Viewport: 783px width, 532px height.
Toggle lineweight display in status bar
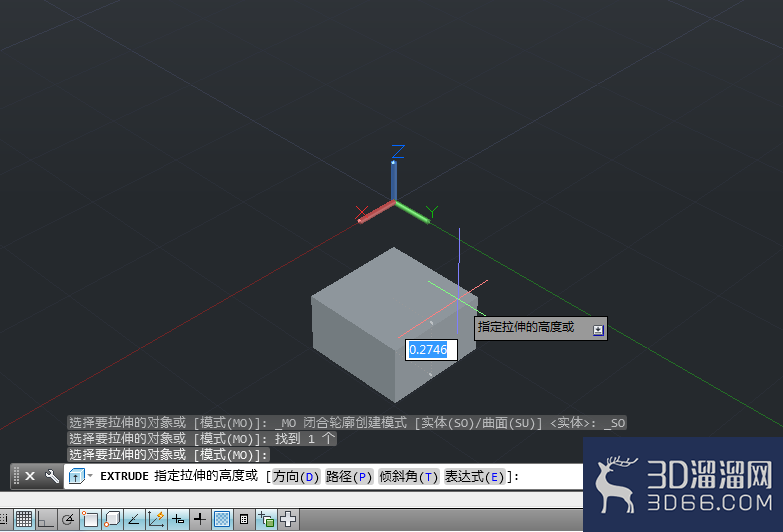point(200,520)
